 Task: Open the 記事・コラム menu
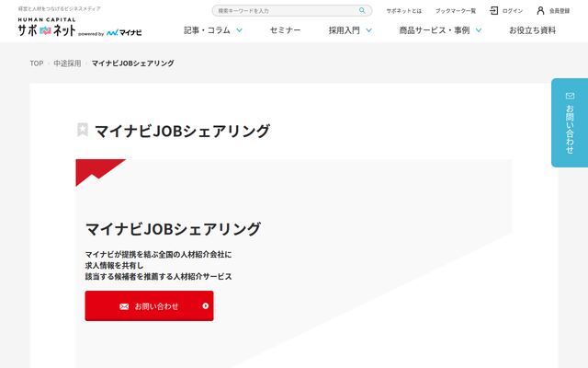pyautogui.click(x=207, y=30)
